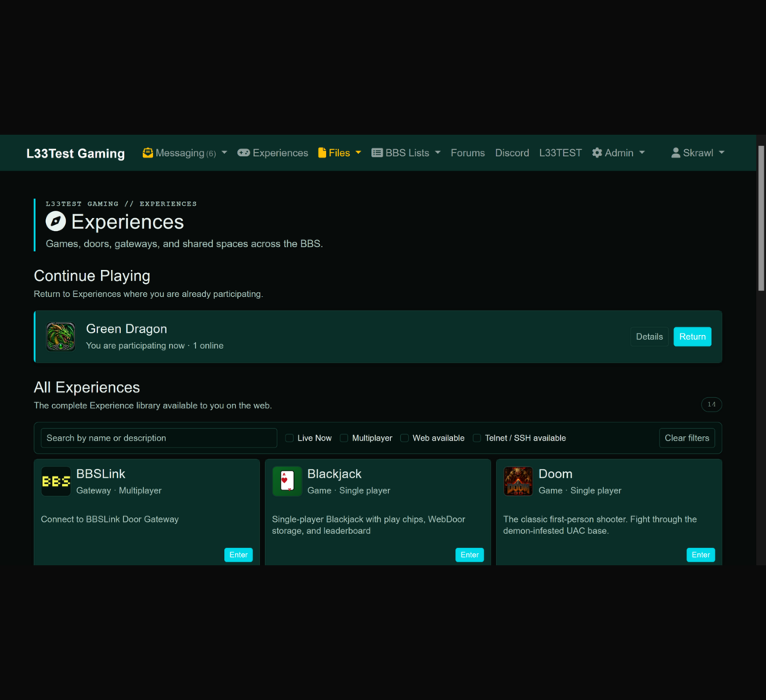This screenshot has width=766, height=700.
Task: Open the Files dropdown caret
Action: coord(358,153)
